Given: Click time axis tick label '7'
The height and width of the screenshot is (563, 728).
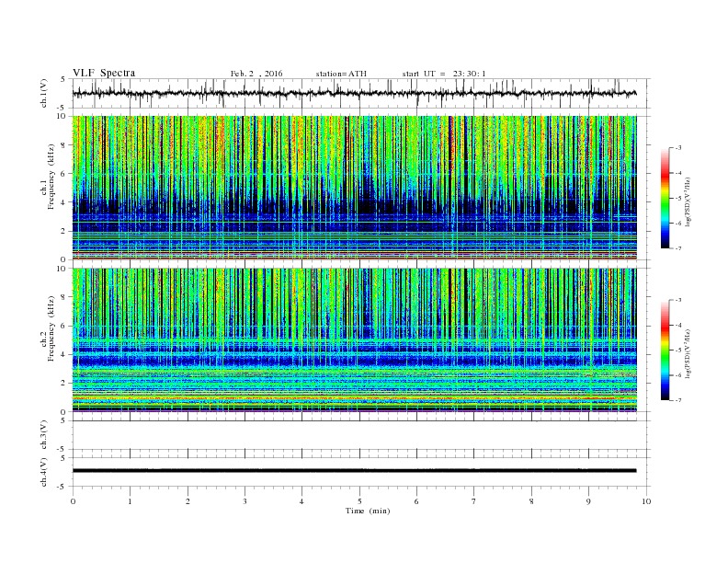Looking at the screenshot, I should tap(474, 501).
